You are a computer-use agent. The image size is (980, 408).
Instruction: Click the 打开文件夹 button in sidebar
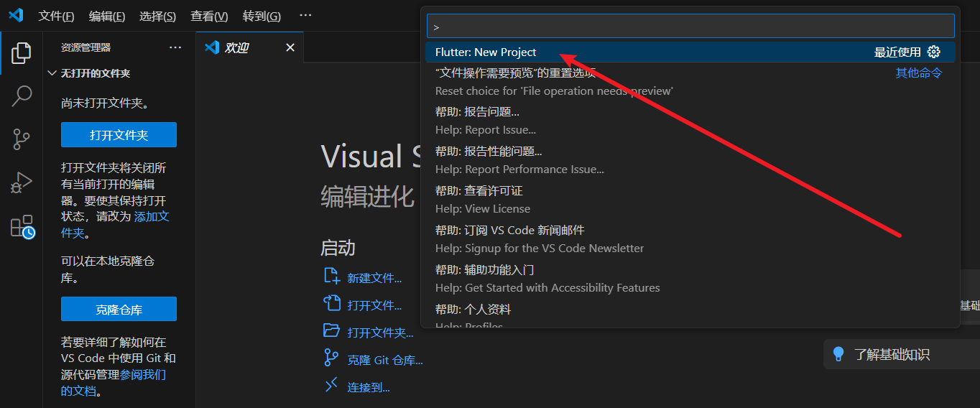[x=119, y=135]
